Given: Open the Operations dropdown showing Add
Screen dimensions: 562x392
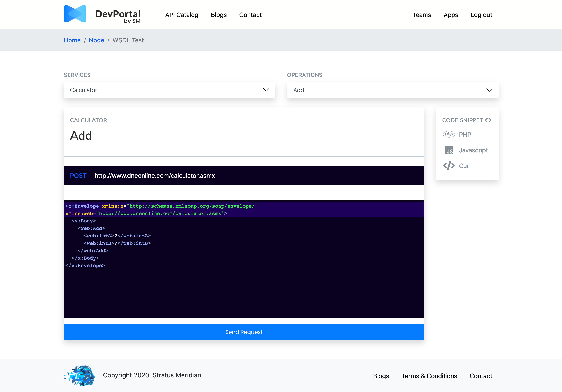Looking at the screenshot, I should [x=393, y=90].
